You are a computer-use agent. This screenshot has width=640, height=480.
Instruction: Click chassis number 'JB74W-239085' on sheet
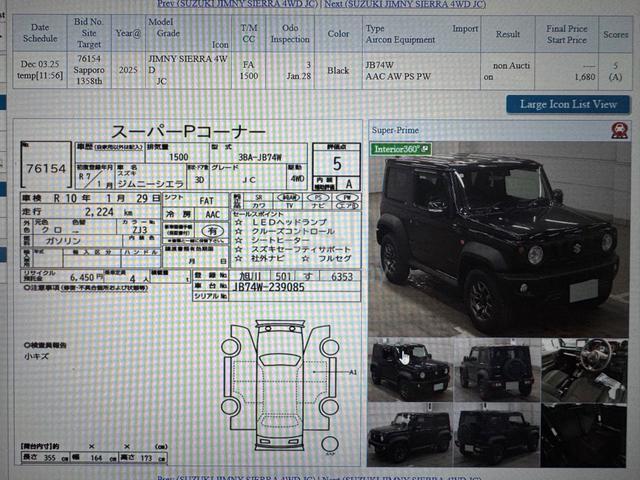tap(268, 287)
